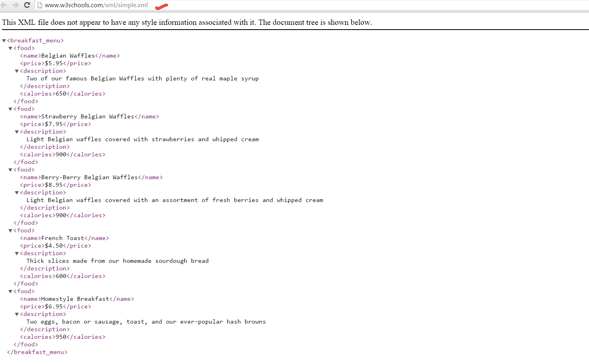This screenshot has height=364, width=589.
Task: Collapse the French Toast food element
Action: point(10,230)
